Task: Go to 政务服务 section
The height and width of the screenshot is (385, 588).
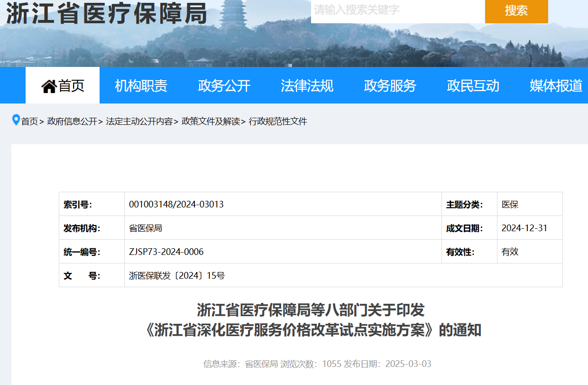Action: coord(390,86)
